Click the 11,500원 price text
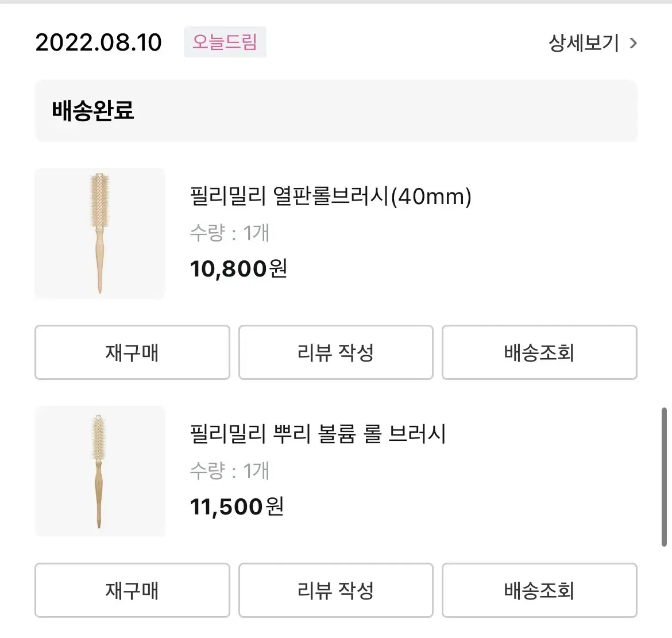This screenshot has width=672, height=638. click(x=237, y=506)
